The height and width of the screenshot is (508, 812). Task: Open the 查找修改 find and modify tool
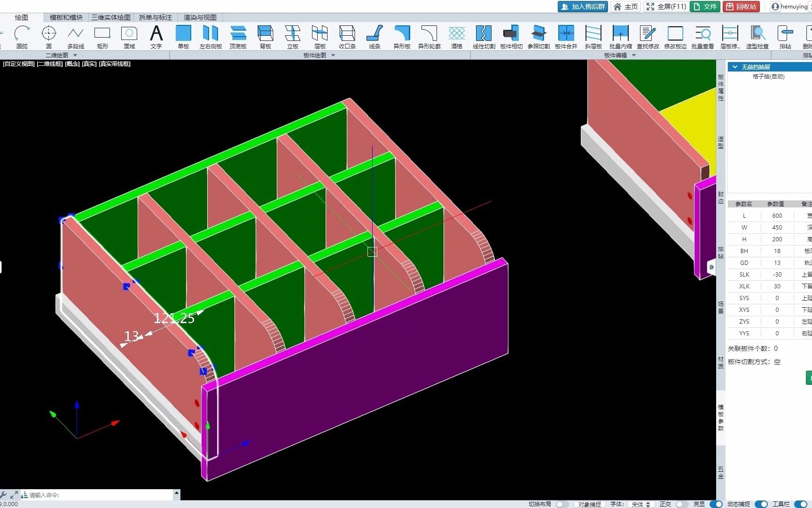[x=648, y=37]
